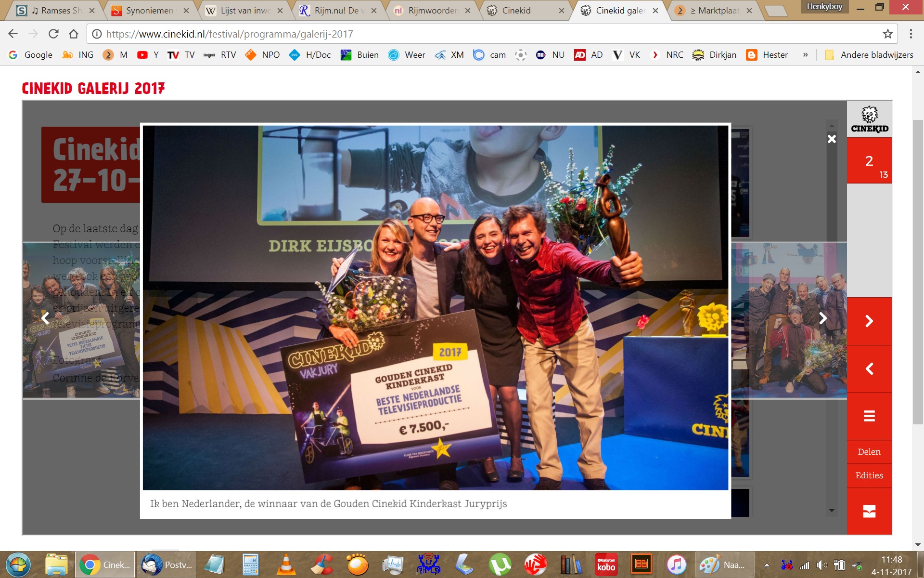Go to the Chrome home page
The width and height of the screenshot is (924, 578).
(x=74, y=34)
